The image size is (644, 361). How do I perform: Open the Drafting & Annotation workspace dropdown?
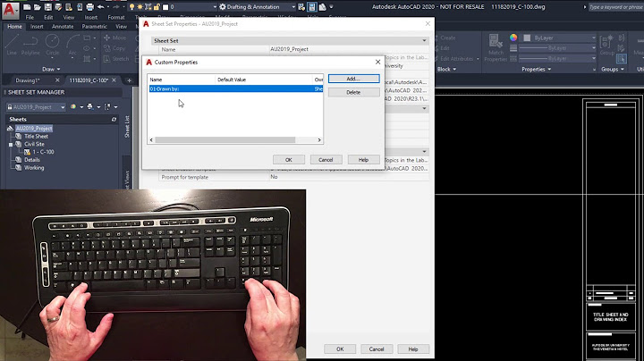[x=293, y=7]
